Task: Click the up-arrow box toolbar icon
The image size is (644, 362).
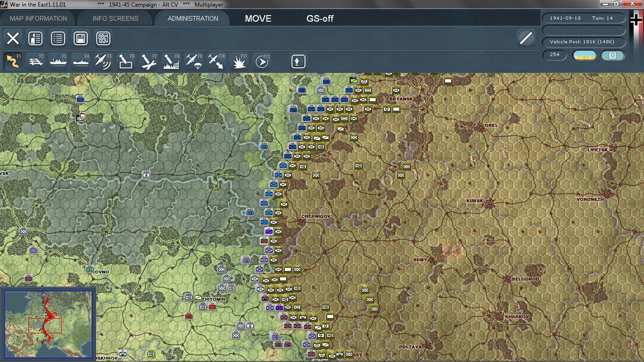Action: tap(298, 61)
